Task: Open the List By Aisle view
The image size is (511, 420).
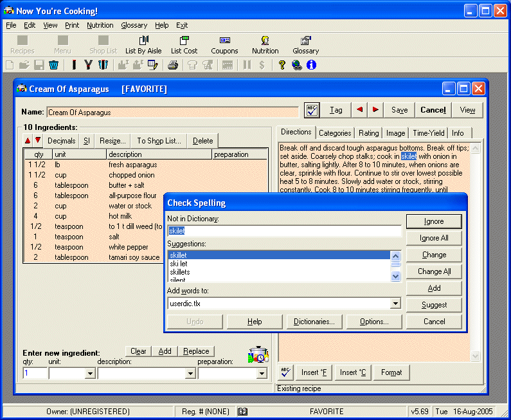Action: [143, 44]
